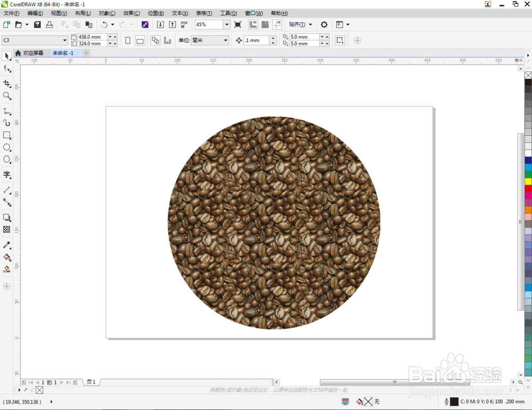This screenshot has width=532, height=410.
Task: Open the Effects menu
Action: [131, 13]
